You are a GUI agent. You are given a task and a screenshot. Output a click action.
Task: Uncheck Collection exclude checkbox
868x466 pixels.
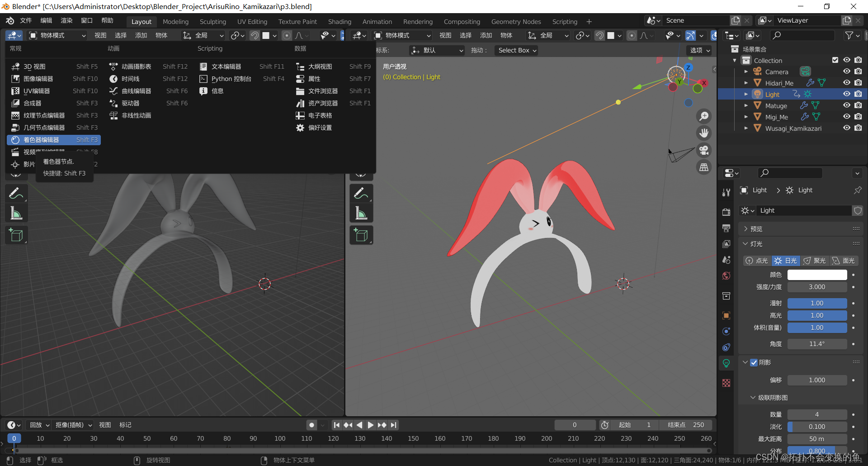835,60
